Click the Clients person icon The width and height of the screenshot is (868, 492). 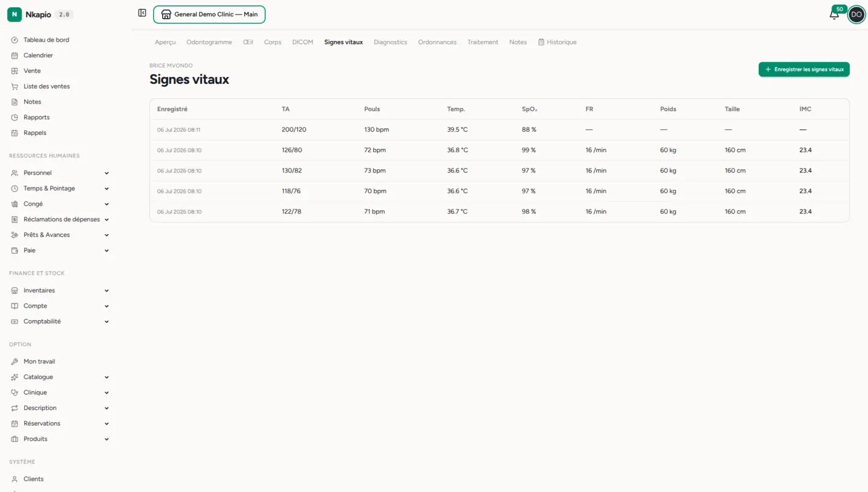14,479
